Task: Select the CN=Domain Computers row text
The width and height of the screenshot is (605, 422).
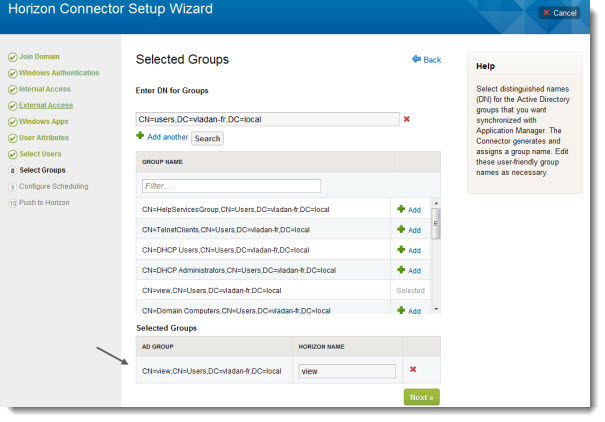Action: (236, 311)
